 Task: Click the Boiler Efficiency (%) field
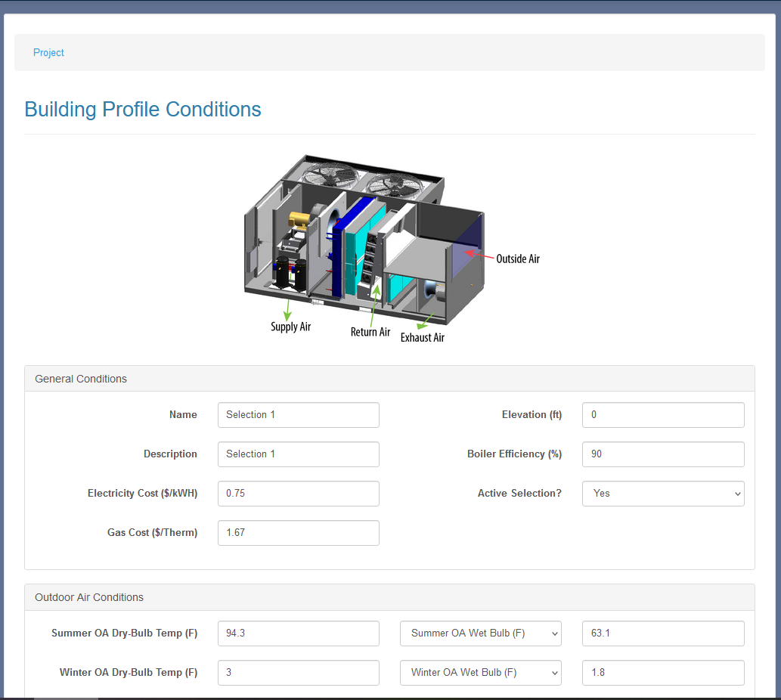tap(662, 454)
